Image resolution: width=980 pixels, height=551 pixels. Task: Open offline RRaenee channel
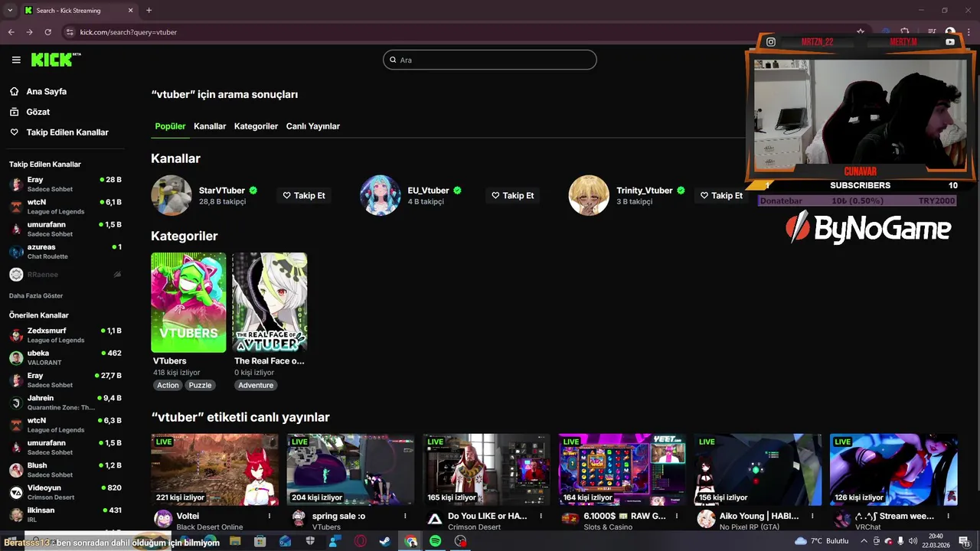[x=65, y=274]
